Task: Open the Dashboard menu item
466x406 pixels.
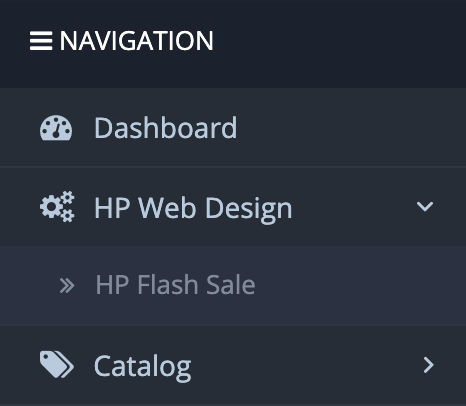Action: click(233, 127)
